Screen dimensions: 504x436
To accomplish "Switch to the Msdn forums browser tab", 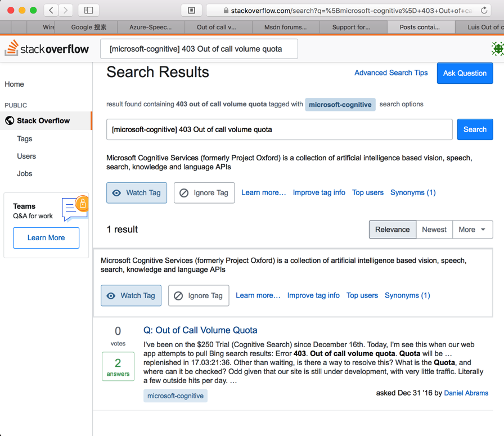I will pyautogui.click(x=285, y=27).
